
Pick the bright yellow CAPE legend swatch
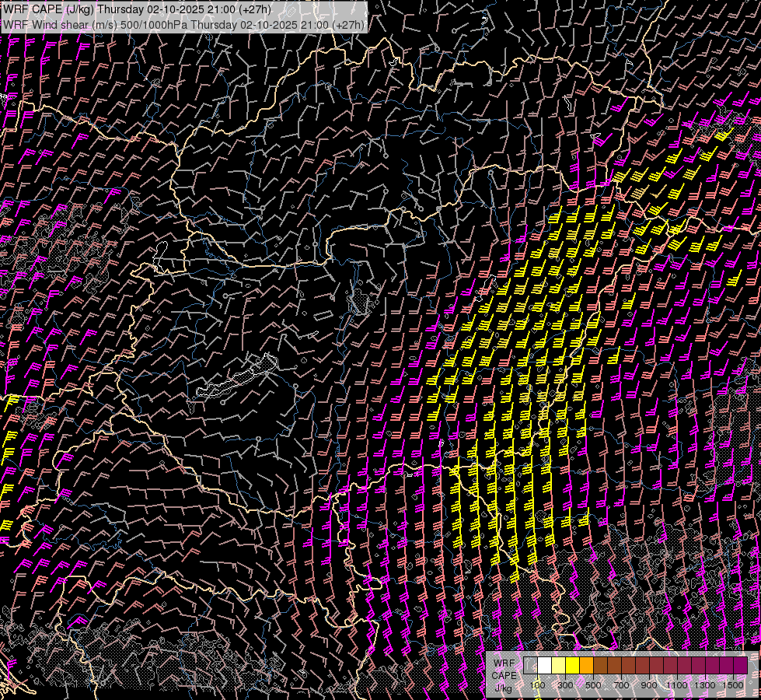pyautogui.click(x=573, y=665)
